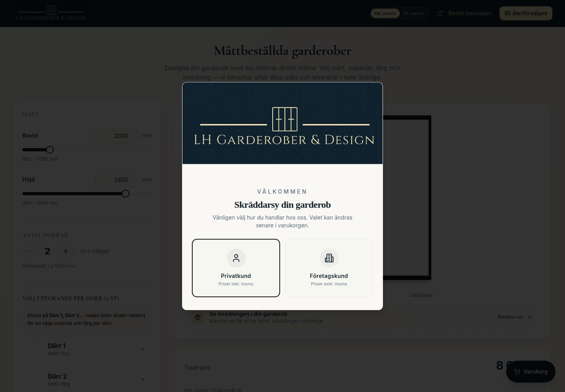Click the Bläddra ner chevron
This screenshot has height=392, width=565.
(x=530, y=317)
